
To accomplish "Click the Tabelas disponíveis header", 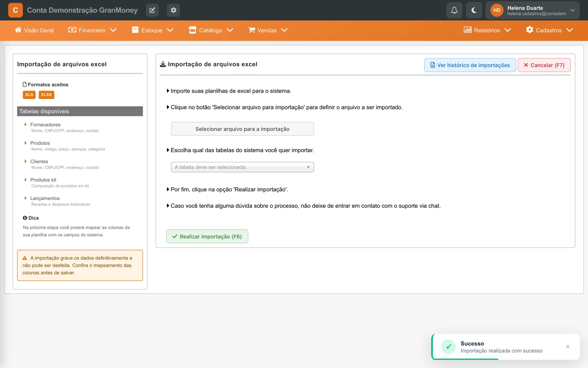I will [80, 111].
